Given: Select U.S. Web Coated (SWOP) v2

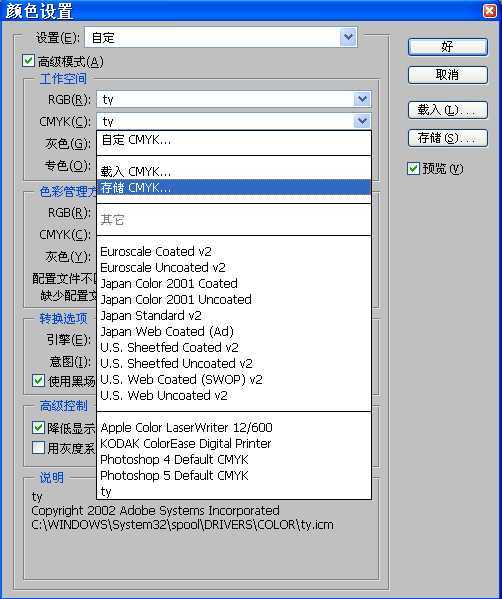Looking at the screenshot, I should 234,380.
